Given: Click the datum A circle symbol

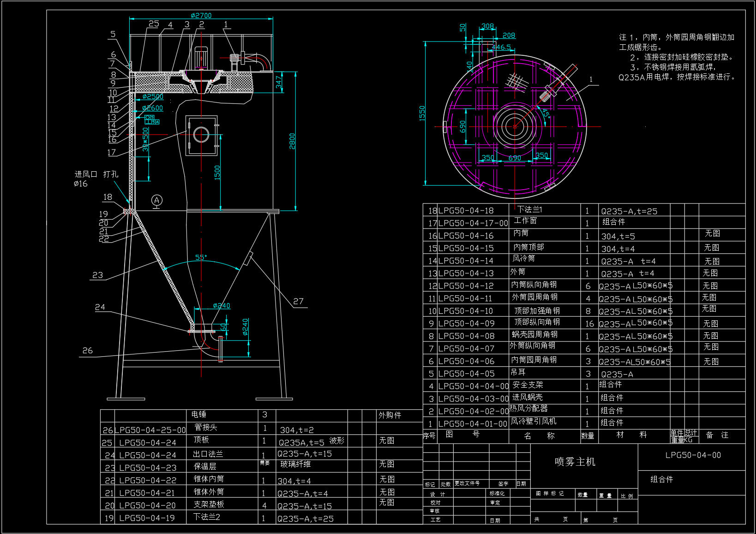Looking at the screenshot, I should point(157,200).
